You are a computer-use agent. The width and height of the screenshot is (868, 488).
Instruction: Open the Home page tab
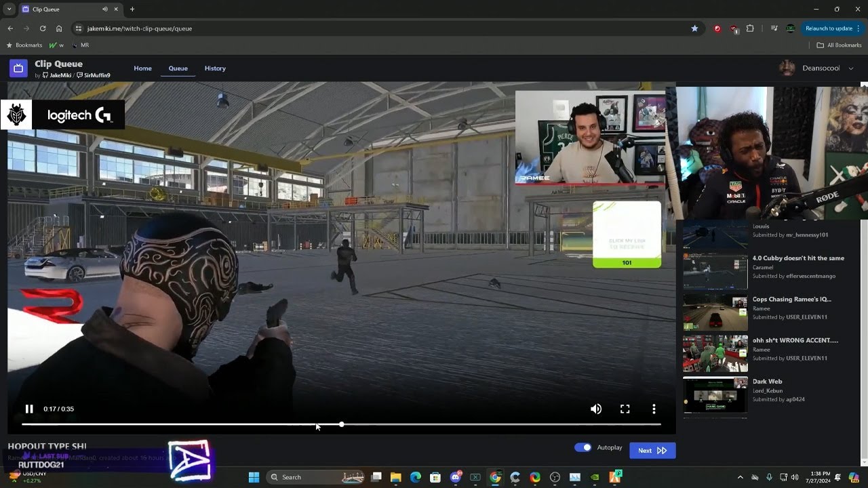pyautogui.click(x=142, y=68)
